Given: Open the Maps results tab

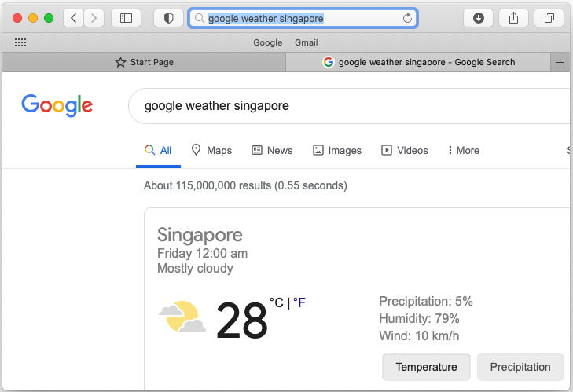Looking at the screenshot, I should [x=211, y=150].
